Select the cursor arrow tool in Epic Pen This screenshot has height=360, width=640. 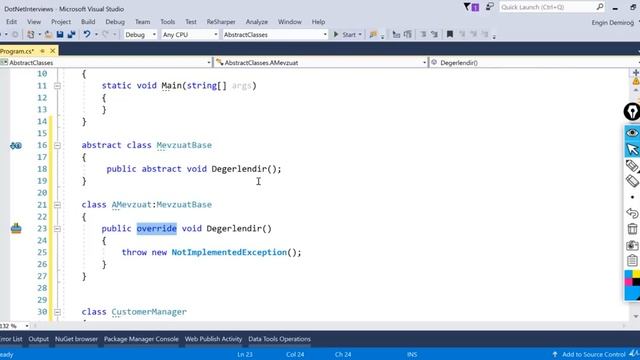click(x=632, y=149)
